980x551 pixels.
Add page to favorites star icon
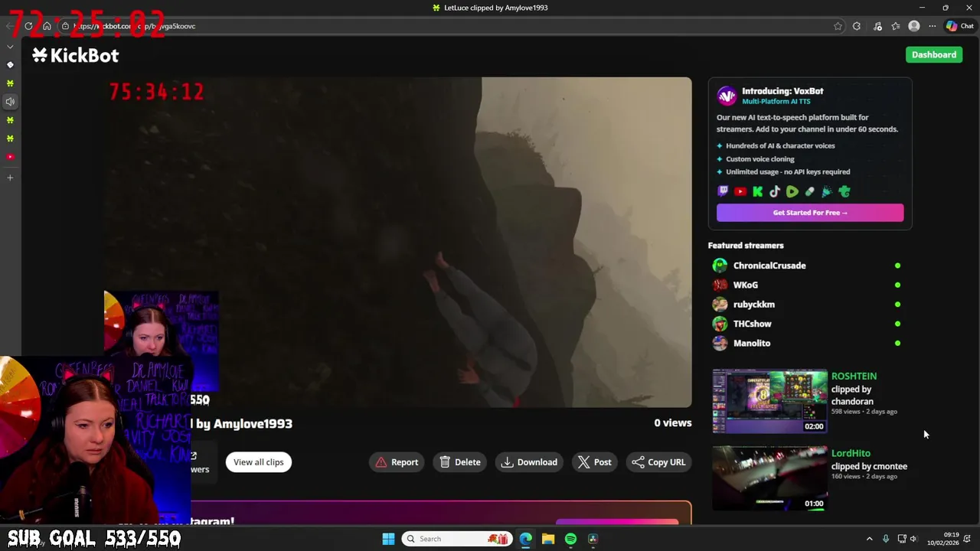[838, 26]
